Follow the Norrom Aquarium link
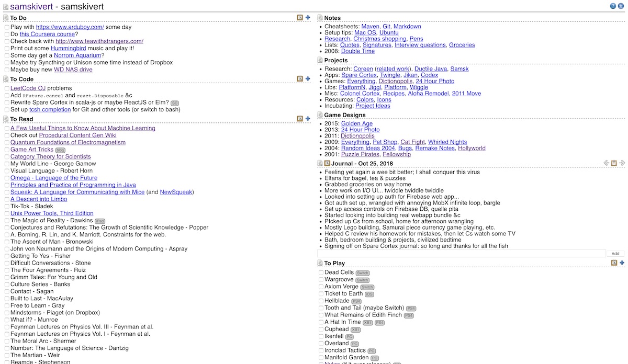The height and width of the screenshot is (364, 628). click(x=77, y=55)
